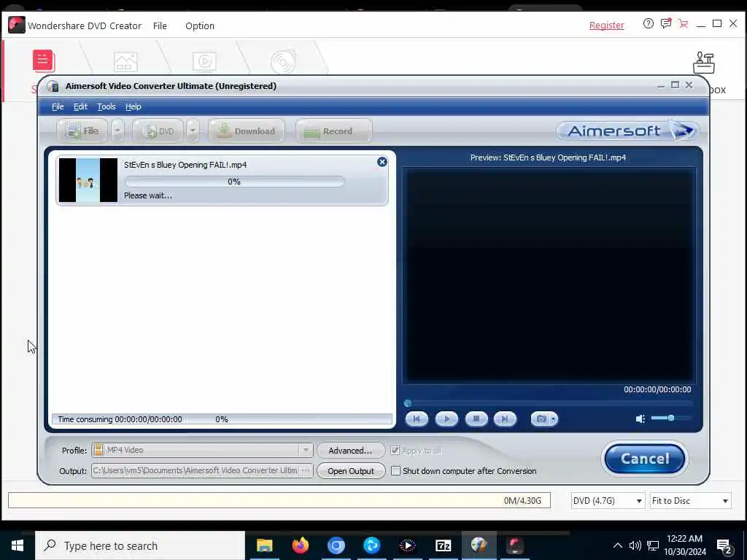Click the preview seek bar handle
The height and width of the screenshot is (560, 747).
408,403
